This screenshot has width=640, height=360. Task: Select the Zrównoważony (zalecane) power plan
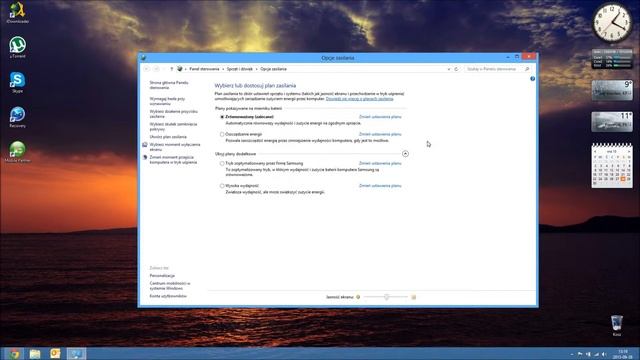(x=222, y=117)
